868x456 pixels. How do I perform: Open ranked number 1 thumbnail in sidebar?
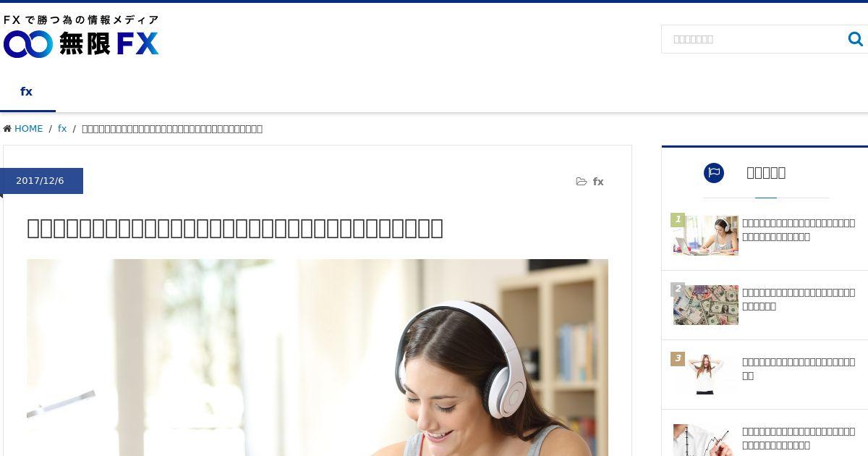coord(705,235)
